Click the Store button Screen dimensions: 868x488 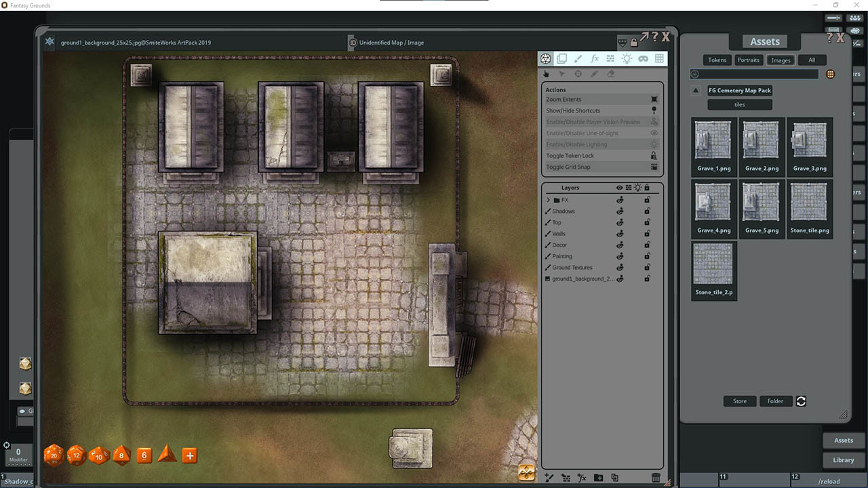coord(740,401)
